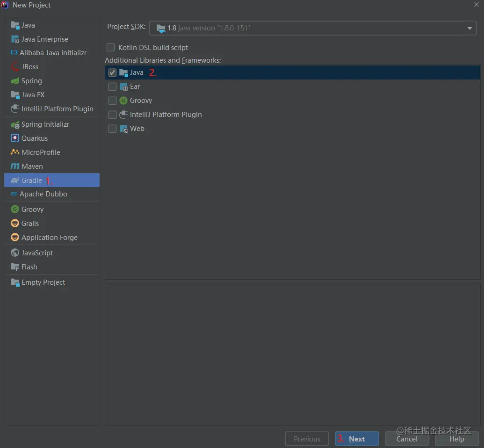Image resolution: width=484 pixels, height=448 pixels.
Task: Click the Application Forge icon
Action: click(x=15, y=238)
